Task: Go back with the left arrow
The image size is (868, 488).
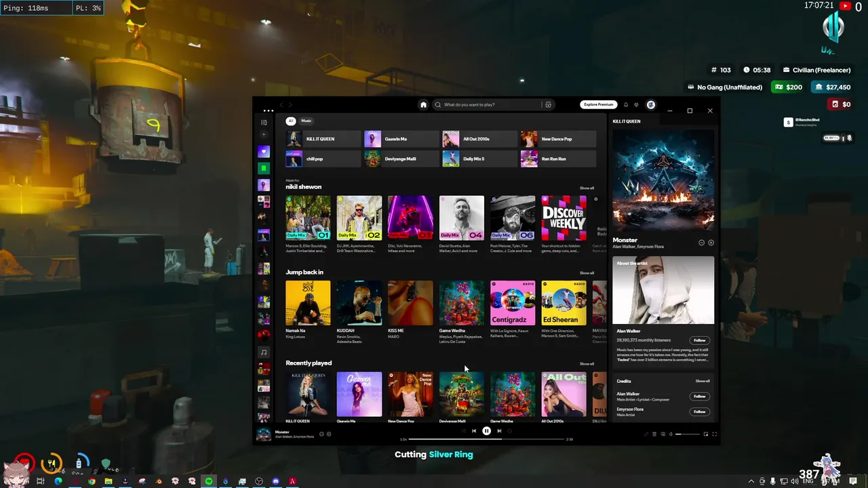Action: click(x=282, y=104)
